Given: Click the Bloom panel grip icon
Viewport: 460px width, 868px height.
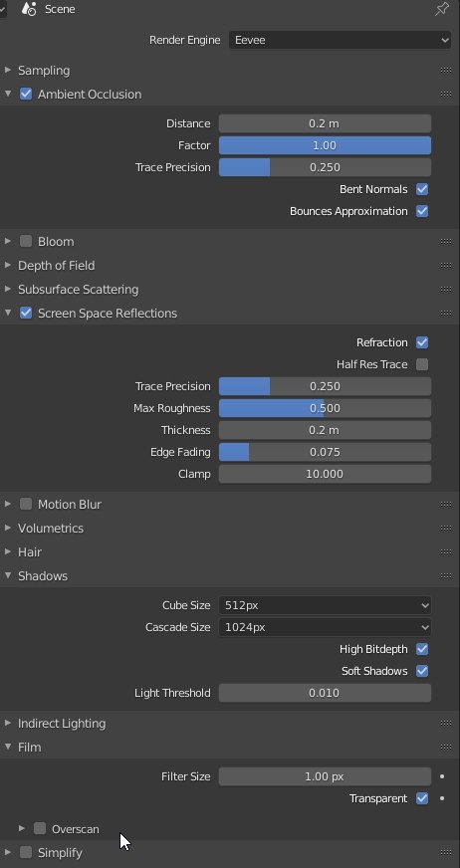Looking at the screenshot, I should 446,241.
